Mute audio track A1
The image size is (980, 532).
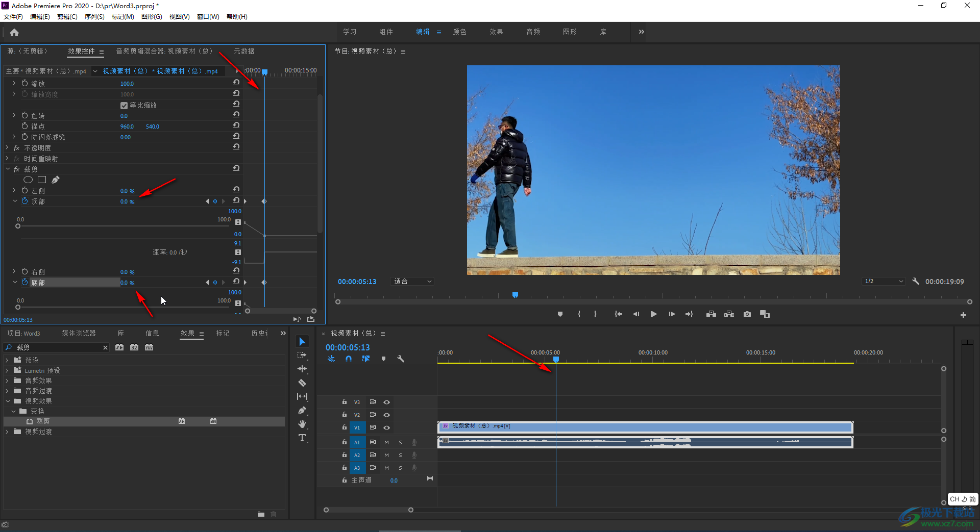point(386,442)
